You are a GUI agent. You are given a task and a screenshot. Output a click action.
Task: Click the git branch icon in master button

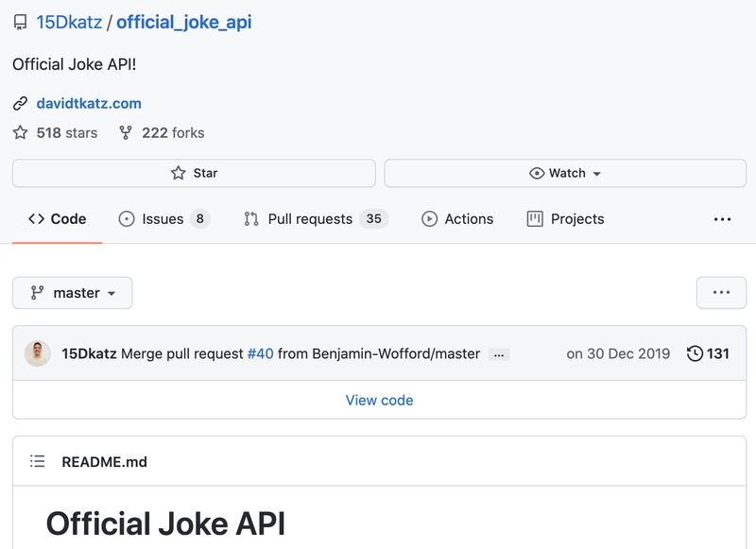[37, 293]
